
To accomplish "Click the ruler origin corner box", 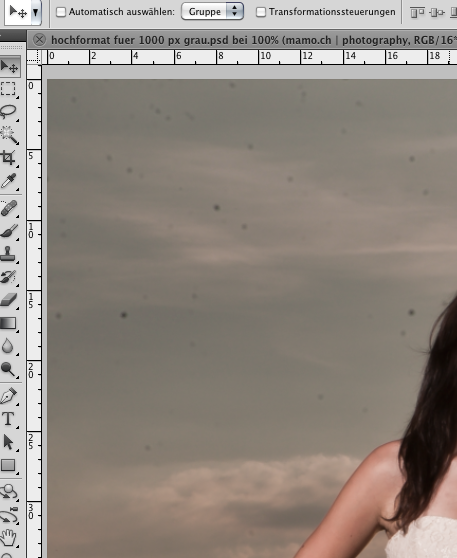I will [34, 57].
